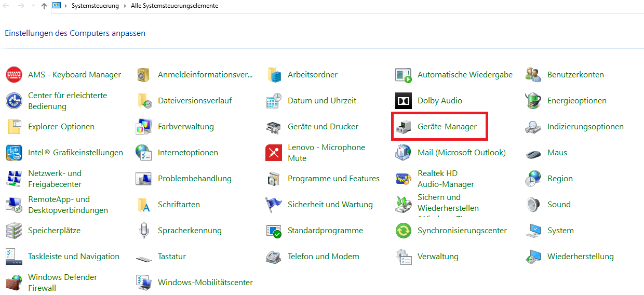The width and height of the screenshot is (644, 295).
Task: Navigate up using the up arrow button
Action: (44, 6)
